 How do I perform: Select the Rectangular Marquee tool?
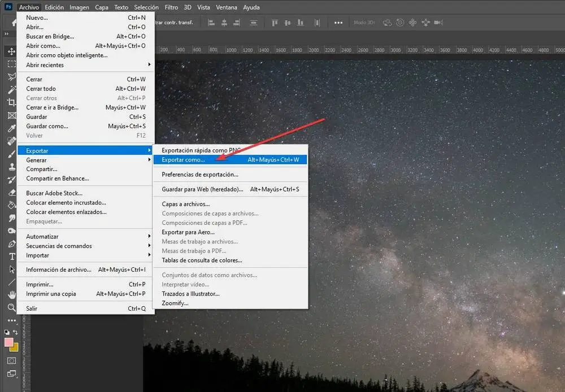coord(11,64)
